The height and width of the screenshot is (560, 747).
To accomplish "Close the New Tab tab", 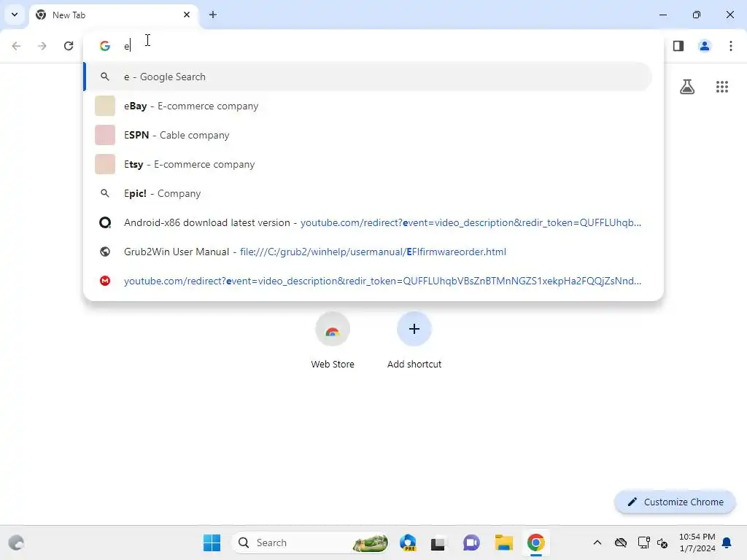I will click(x=187, y=15).
